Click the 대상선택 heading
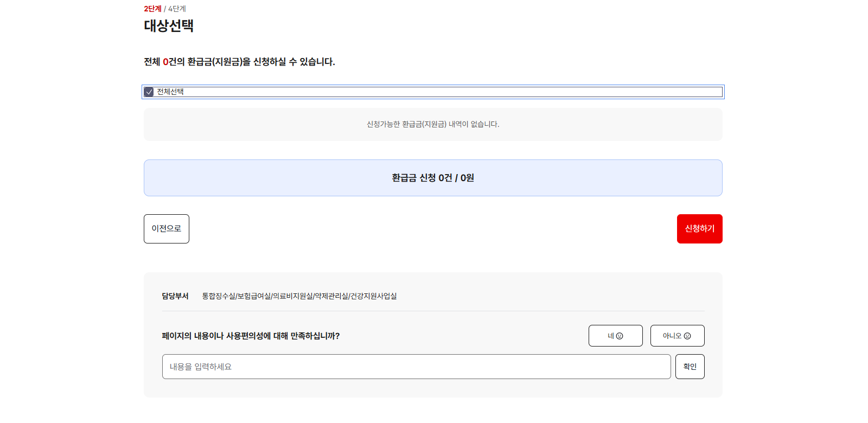The image size is (868, 423). [169, 25]
